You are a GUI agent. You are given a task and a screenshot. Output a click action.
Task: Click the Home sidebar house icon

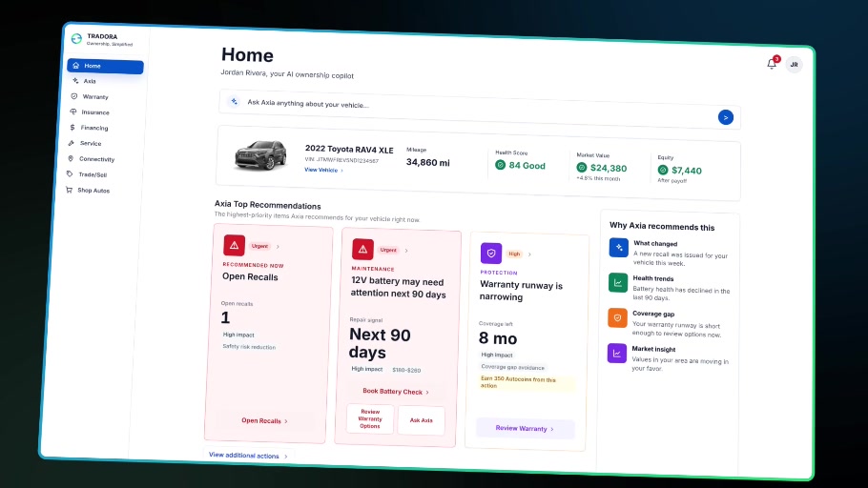76,65
